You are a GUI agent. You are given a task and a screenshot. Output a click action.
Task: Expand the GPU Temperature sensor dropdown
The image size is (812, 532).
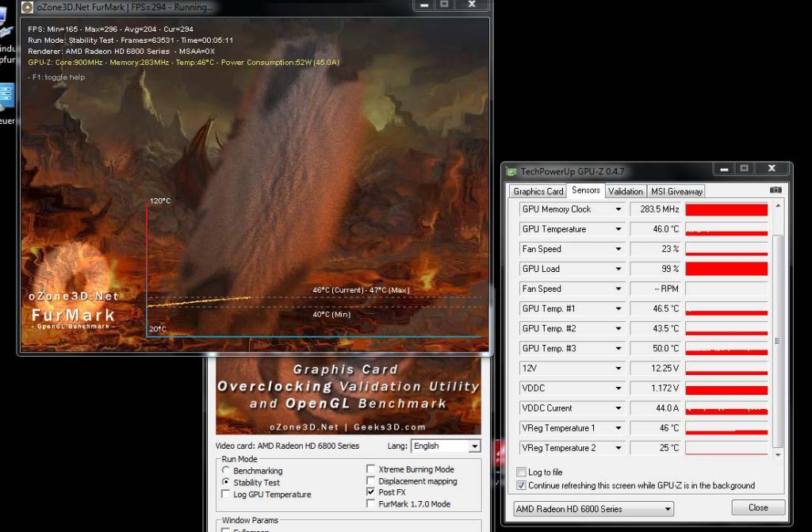(x=619, y=229)
